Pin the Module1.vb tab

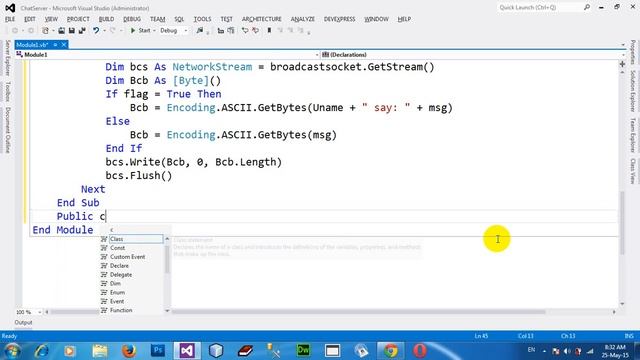55,45
